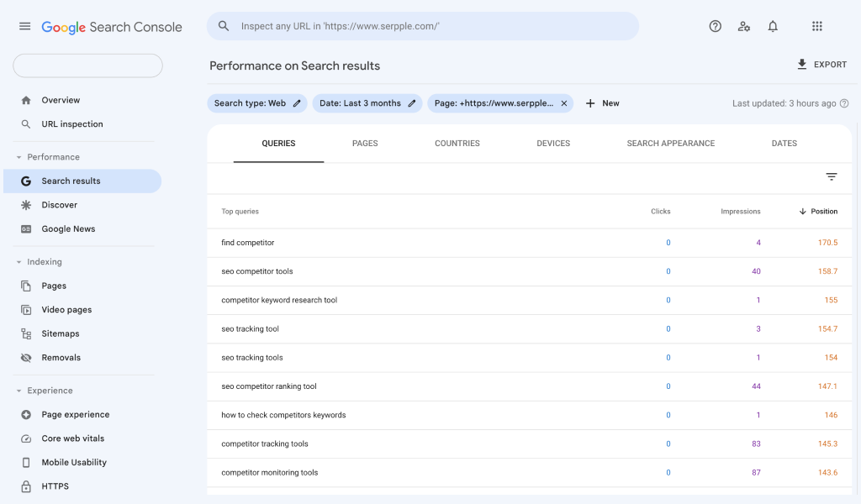Click the URL inspection magnifier icon
861x504 pixels.
tap(26, 124)
